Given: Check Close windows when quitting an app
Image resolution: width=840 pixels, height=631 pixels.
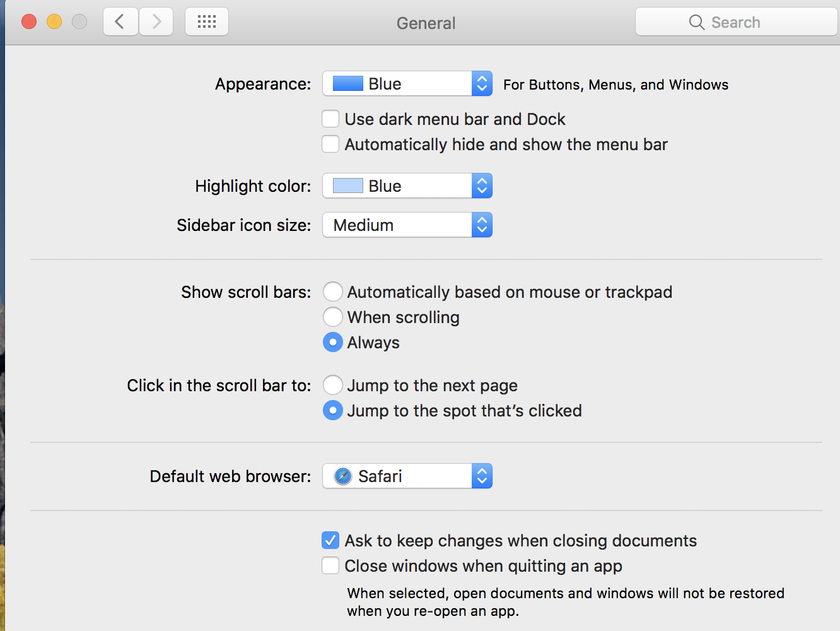Looking at the screenshot, I should pyautogui.click(x=330, y=566).
